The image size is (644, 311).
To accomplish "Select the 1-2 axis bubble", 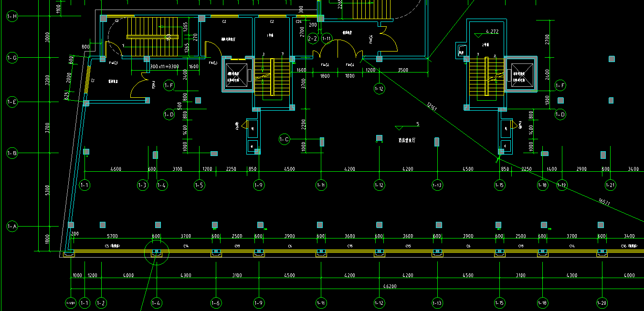I will tap(101, 302).
